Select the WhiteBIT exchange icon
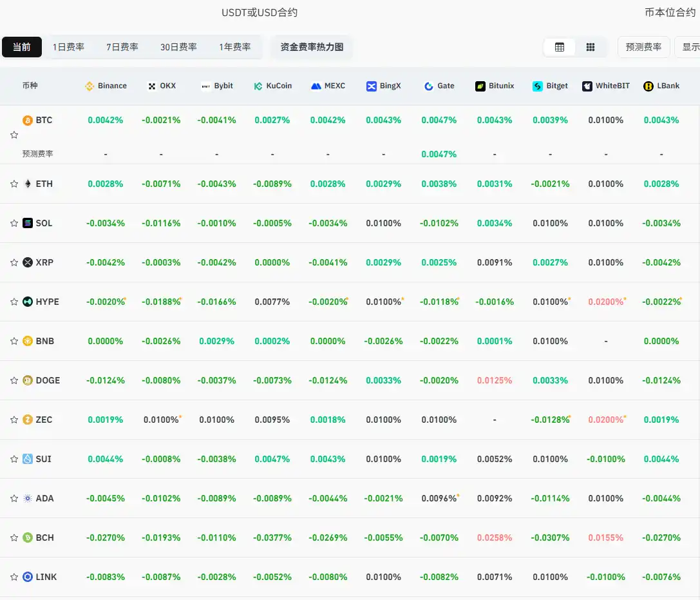 587,85
